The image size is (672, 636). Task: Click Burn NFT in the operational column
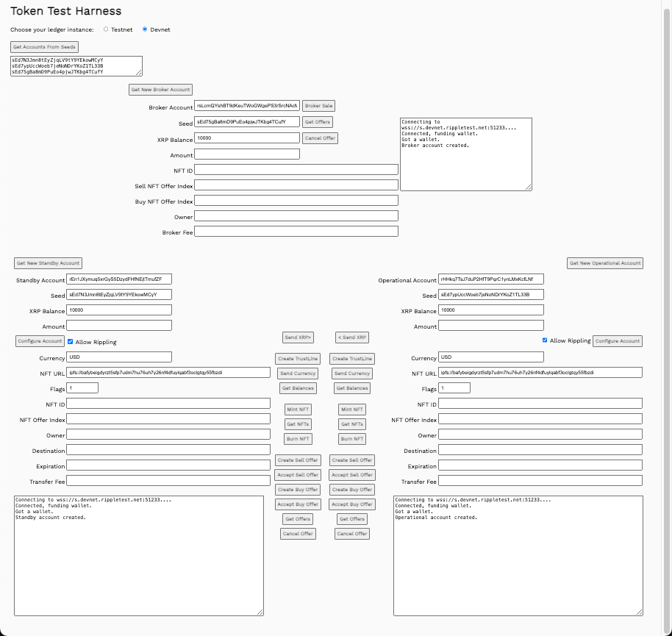click(x=351, y=439)
